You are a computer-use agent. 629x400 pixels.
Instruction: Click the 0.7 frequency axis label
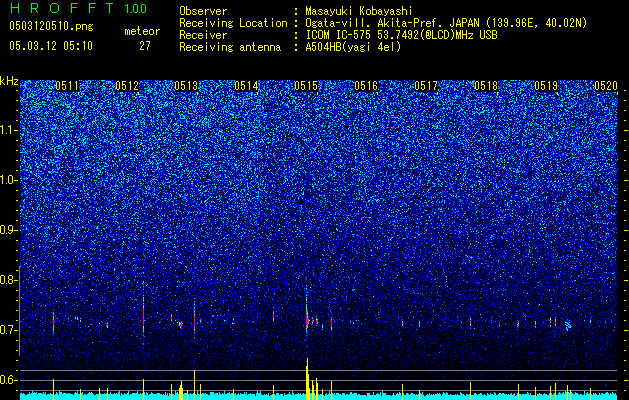8,330
